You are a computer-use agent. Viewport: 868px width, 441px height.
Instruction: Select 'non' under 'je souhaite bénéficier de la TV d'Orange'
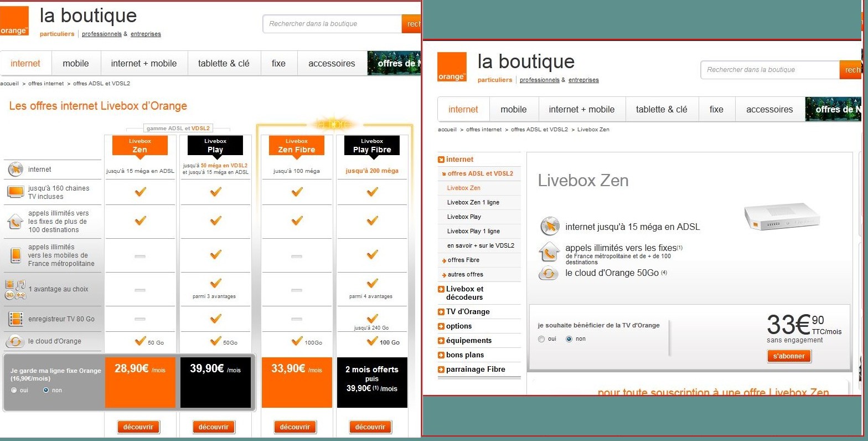click(569, 339)
